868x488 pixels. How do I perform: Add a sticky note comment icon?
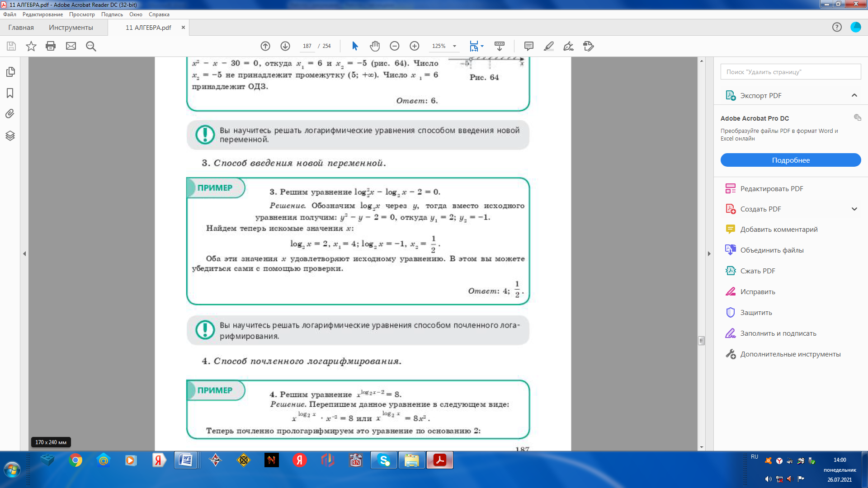pyautogui.click(x=528, y=46)
